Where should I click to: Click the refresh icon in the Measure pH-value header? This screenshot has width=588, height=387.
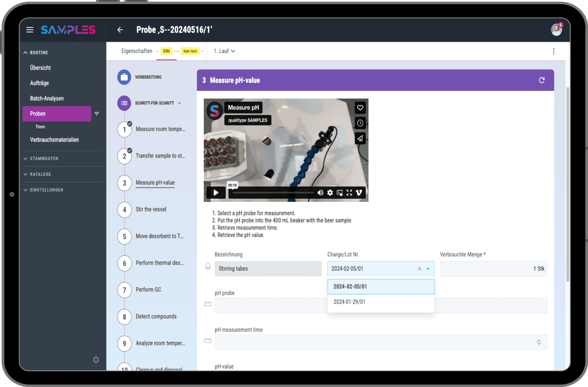pyautogui.click(x=542, y=80)
